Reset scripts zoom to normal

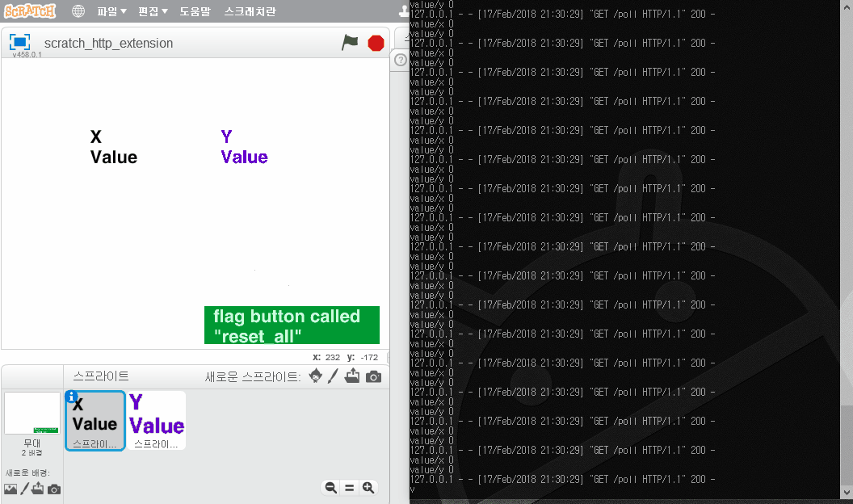click(349, 488)
